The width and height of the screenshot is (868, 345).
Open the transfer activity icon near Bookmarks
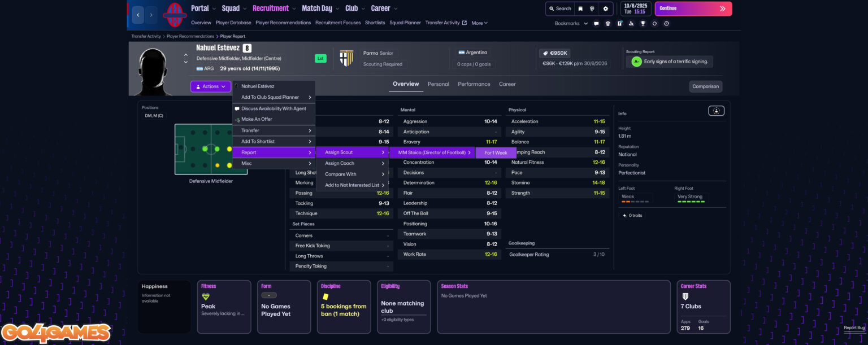tap(619, 23)
